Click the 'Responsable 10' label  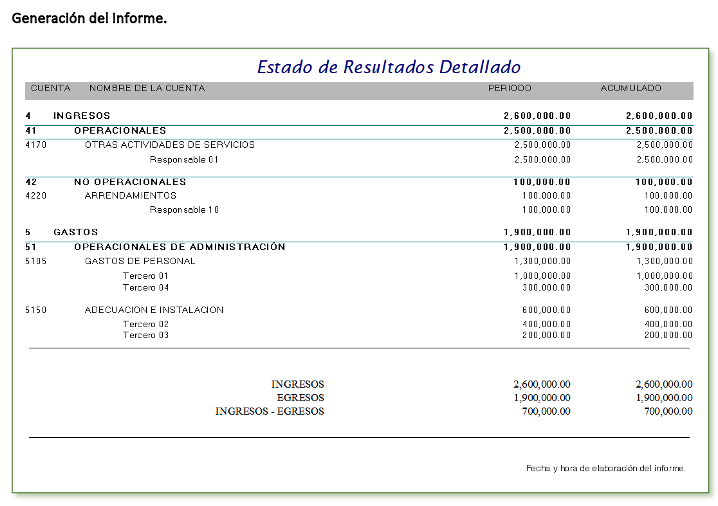(184, 210)
